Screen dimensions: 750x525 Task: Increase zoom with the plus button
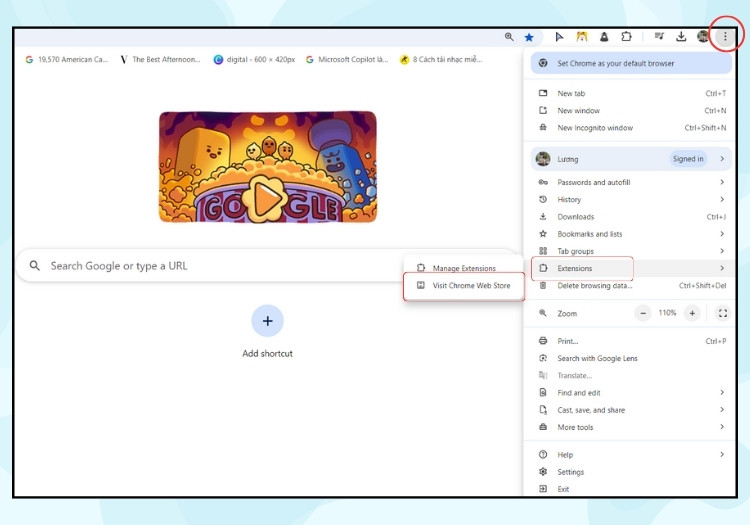tap(692, 313)
